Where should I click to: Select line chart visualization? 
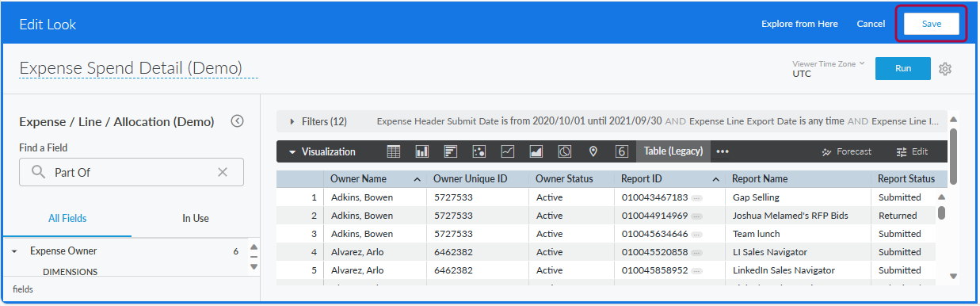click(507, 151)
